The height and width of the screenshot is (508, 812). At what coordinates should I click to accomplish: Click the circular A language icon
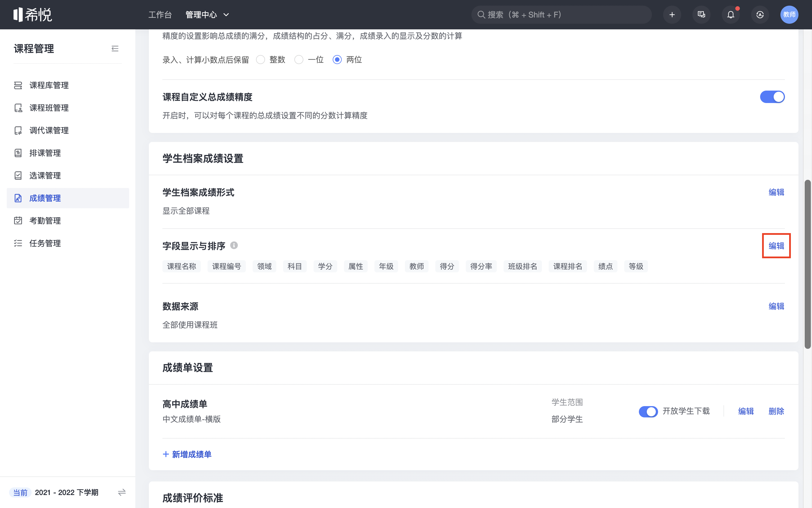point(760,15)
